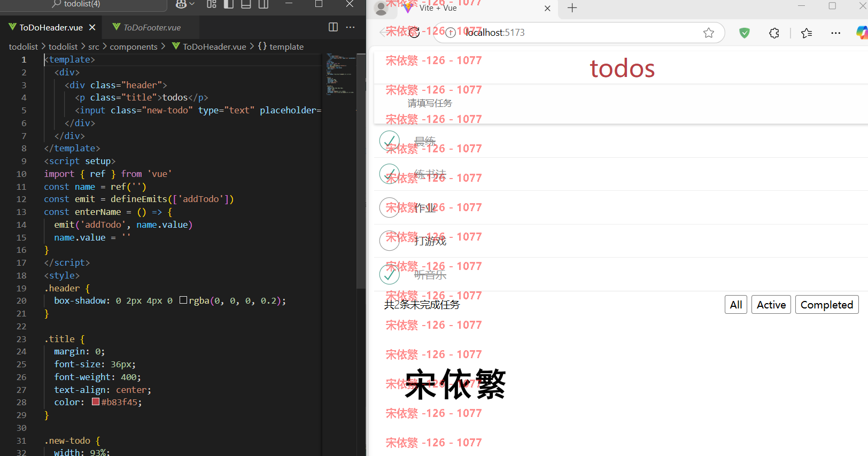Image resolution: width=868 pixels, height=456 pixels.
Task: Open the Copilot sidebar in browser
Action: tap(862, 33)
